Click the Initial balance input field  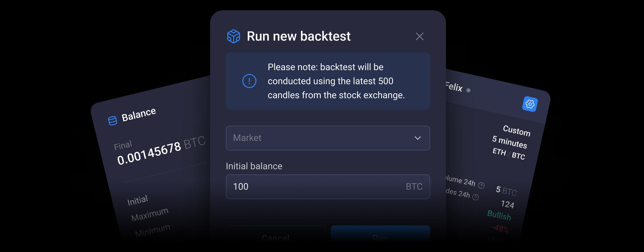tap(315, 187)
